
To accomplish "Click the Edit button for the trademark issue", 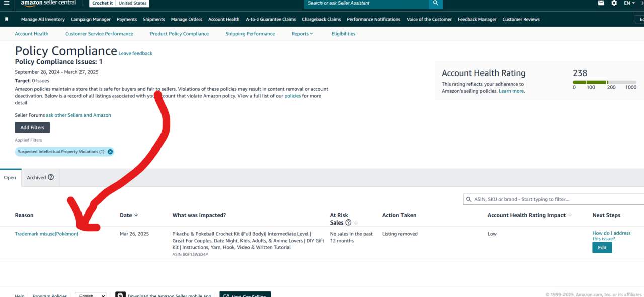I will [x=602, y=248].
